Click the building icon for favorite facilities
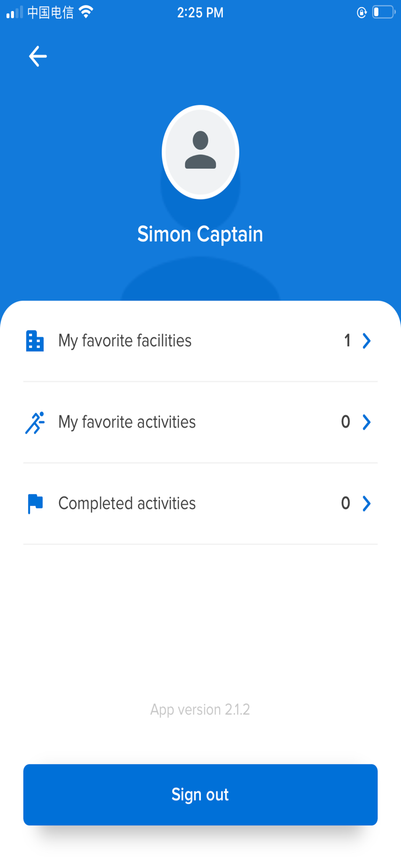This screenshot has width=401, height=868. [x=35, y=341]
